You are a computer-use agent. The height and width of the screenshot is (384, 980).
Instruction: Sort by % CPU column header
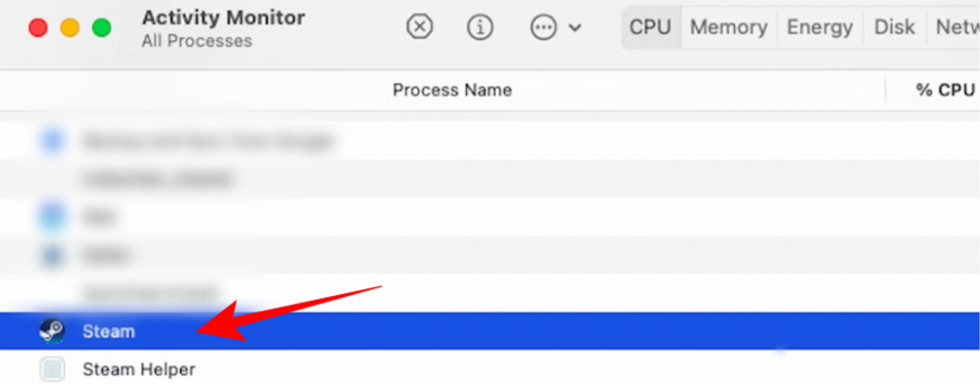click(944, 90)
